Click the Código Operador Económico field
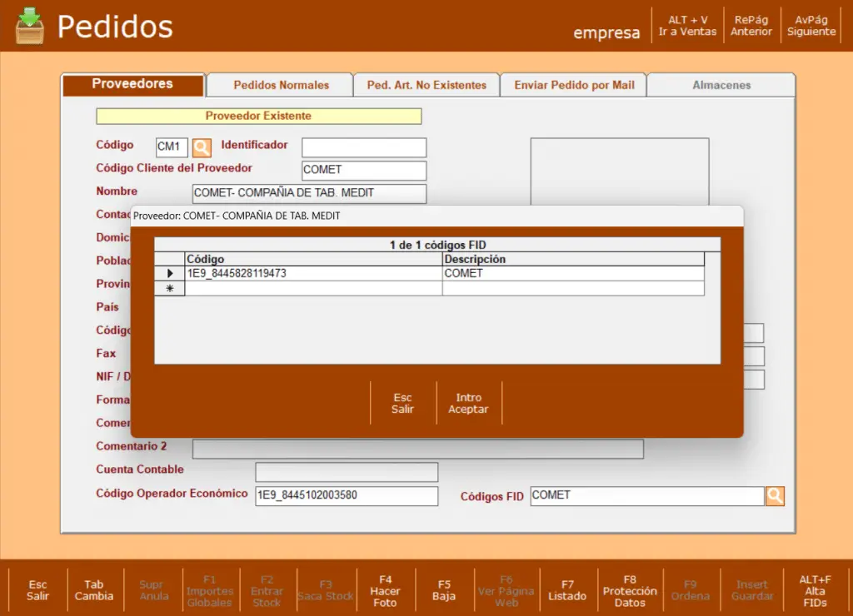 (347, 496)
